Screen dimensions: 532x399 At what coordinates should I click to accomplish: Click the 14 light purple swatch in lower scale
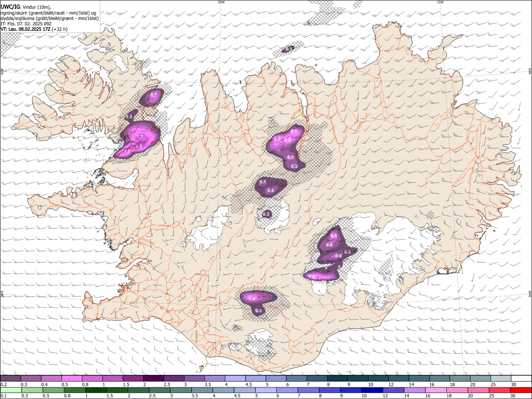click(415, 390)
